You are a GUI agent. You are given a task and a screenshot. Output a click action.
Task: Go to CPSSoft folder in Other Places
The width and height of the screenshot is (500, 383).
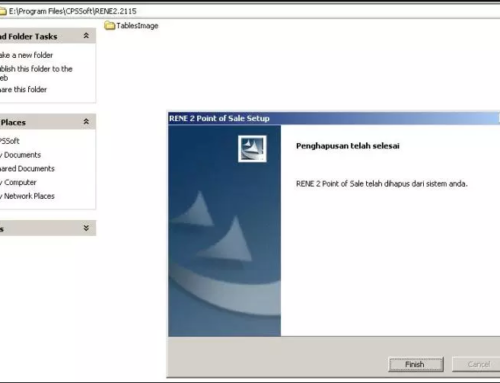click(10, 141)
